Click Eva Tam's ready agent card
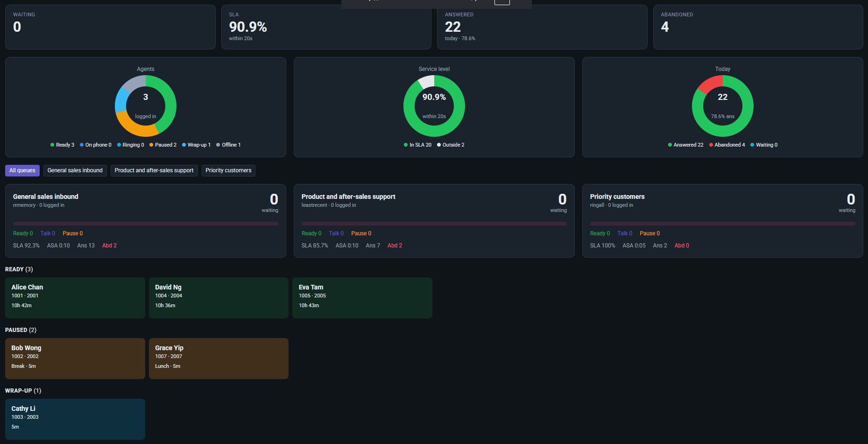The height and width of the screenshot is (444, 868). [362, 298]
